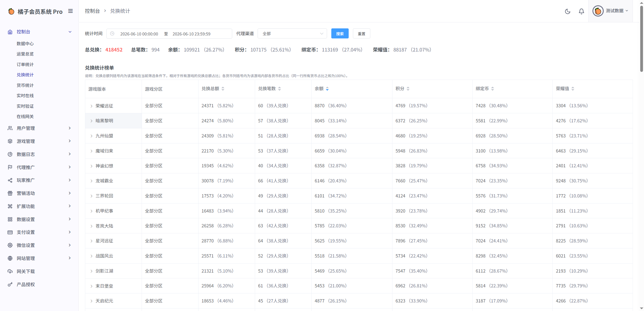
Task: Click the 支付设置 card icon
Action: coord(10,232)
